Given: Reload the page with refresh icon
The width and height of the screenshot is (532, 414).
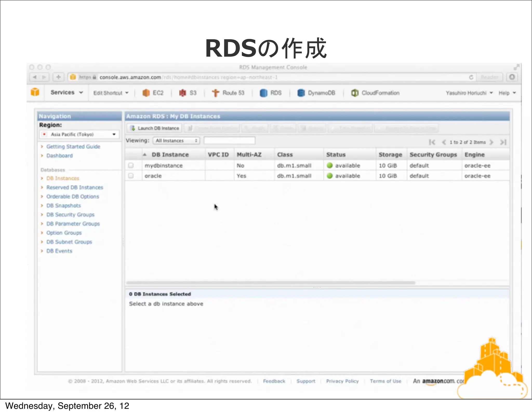Looking at the screenshot, I should coord(471,77).
